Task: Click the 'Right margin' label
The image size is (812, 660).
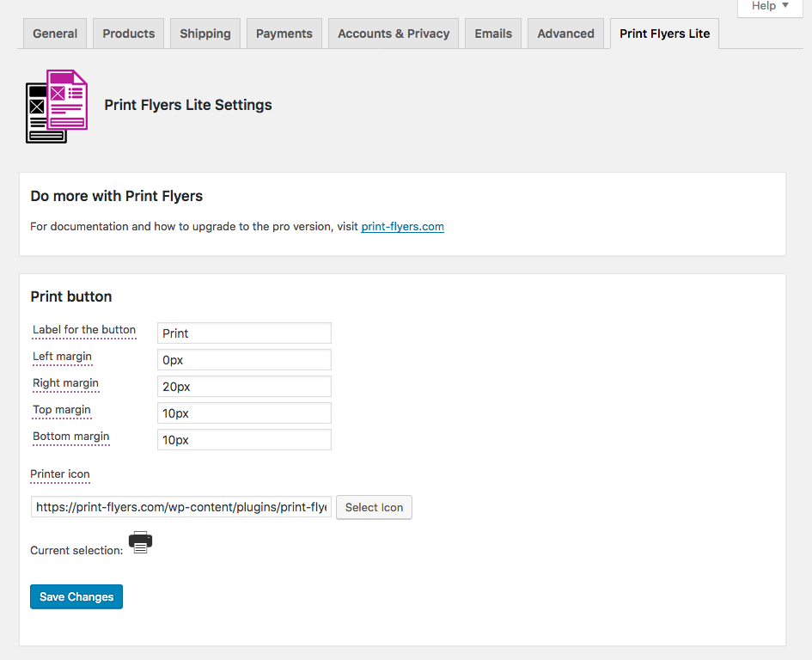Action: pos(65,383)
